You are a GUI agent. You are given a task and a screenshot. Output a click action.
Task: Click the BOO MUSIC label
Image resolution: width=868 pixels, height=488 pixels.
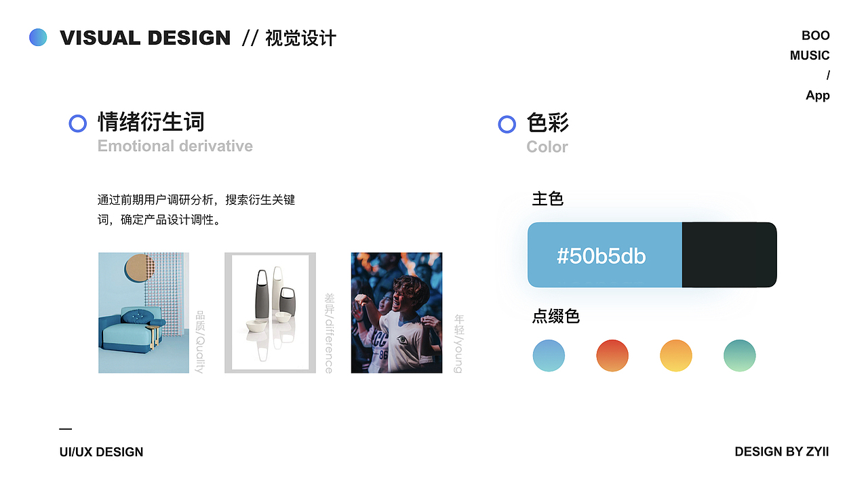coord(811,45)
